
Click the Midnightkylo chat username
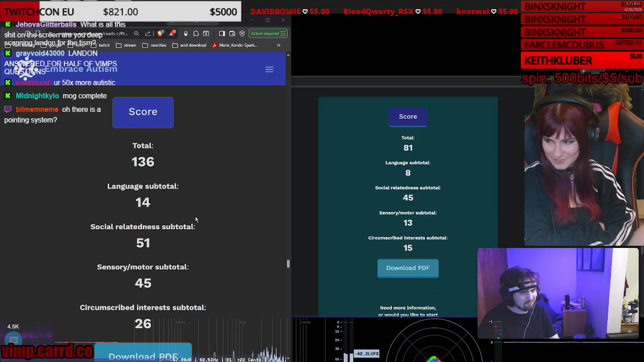37,96
